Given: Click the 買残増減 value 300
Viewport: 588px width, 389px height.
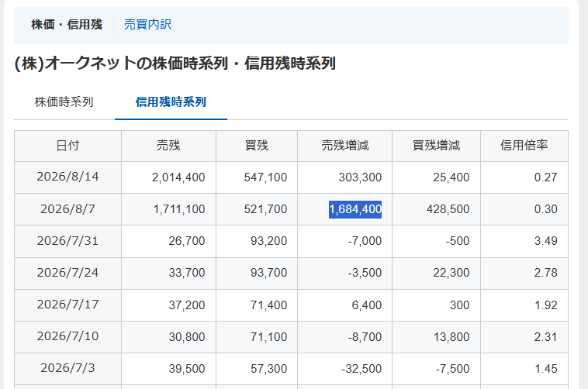Looking at the screenshot, I should tap(459, 305).
